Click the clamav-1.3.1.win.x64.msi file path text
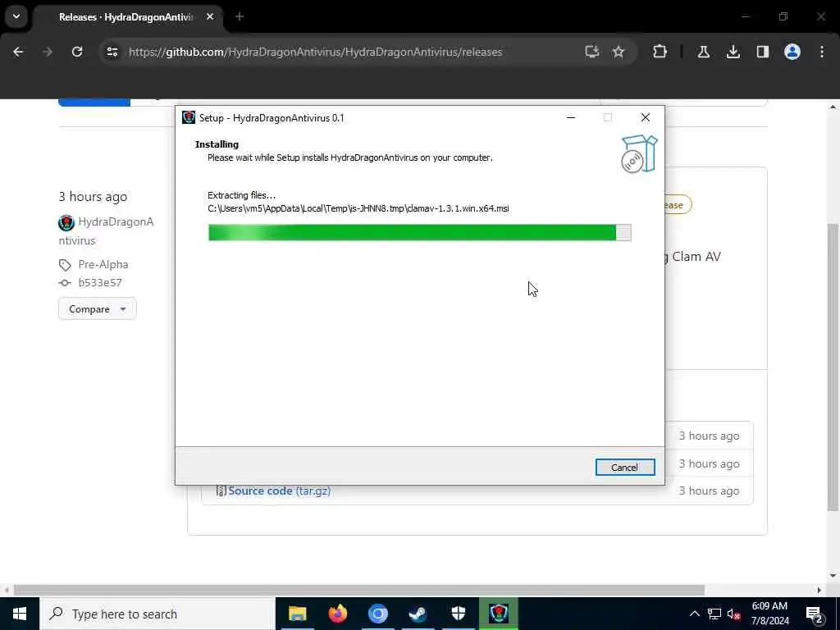 coord(358,208)
